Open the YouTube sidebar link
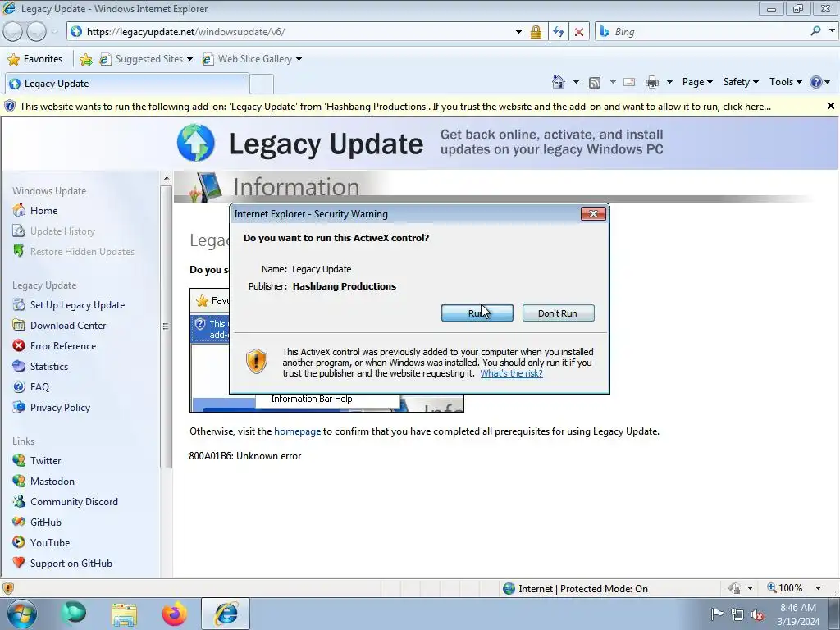840x630 pixels. [x=50, y=543]
